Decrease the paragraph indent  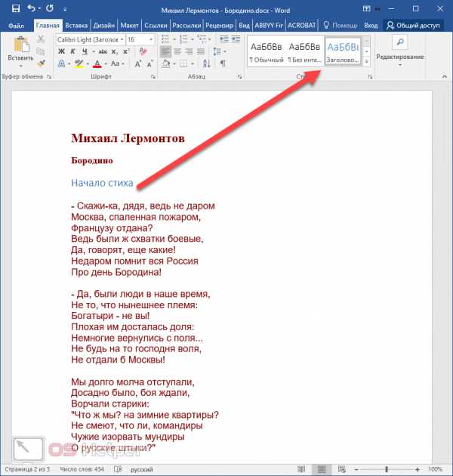[223, 39]
